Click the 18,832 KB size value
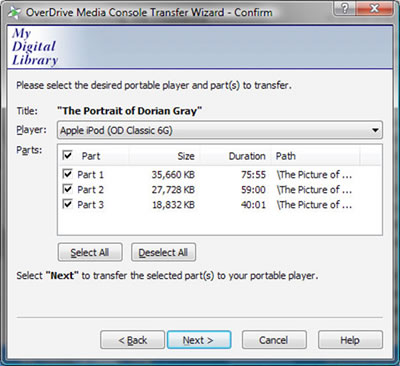 (x=173, y=204)
